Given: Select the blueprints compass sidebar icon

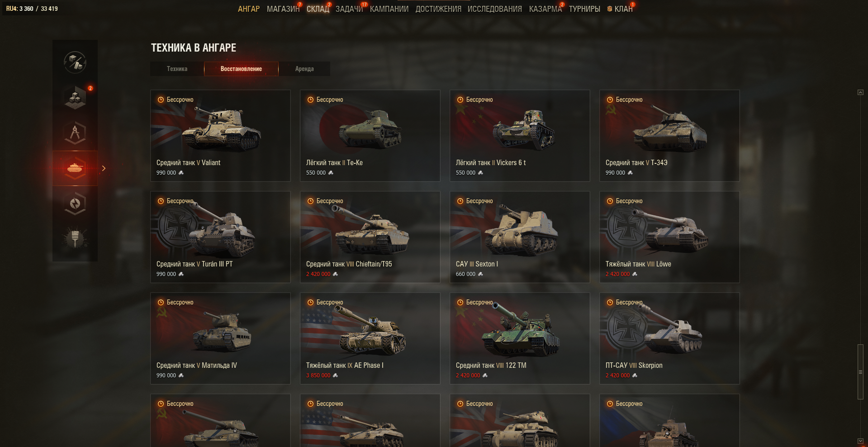Looking at the screenshot, I should (x=75, y=133).
